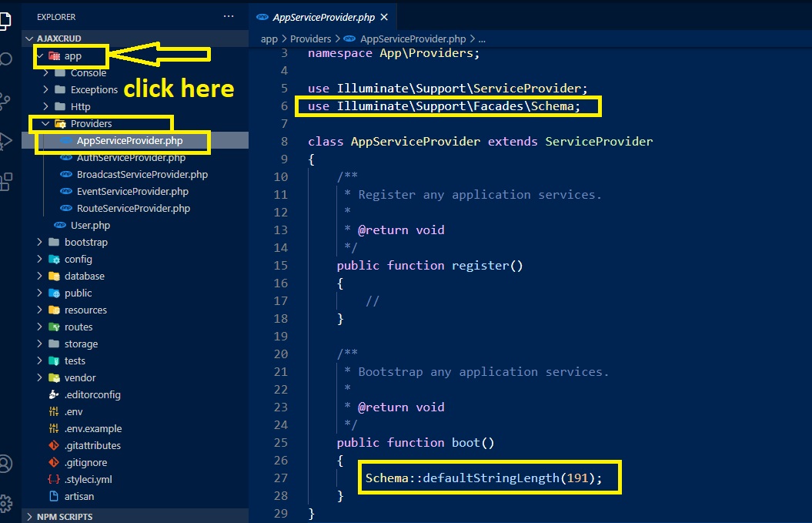Click the .gitignore git file icon
Image resolution: width=812 pixels, height=523 pixels.
53,462
